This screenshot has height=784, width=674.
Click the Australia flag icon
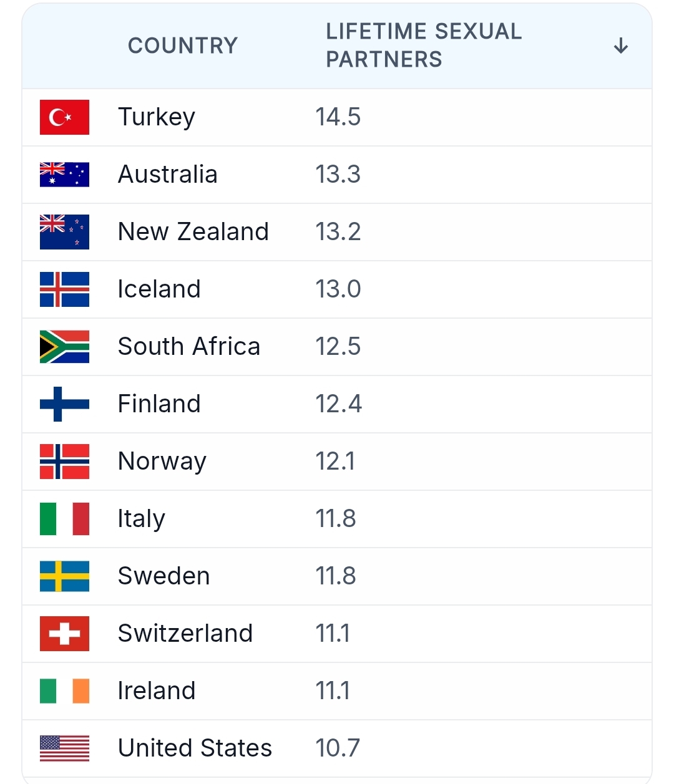[x=64, y=175]
